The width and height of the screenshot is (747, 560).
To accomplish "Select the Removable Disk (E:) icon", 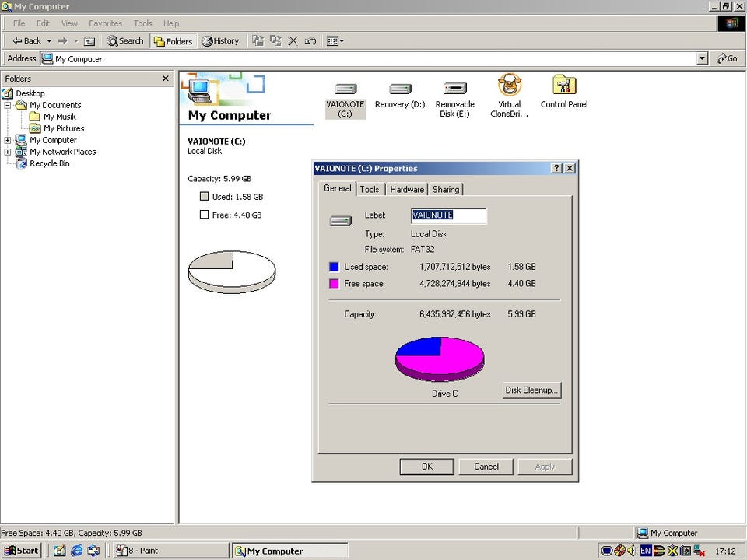I will pyautogui.click(x=454, y=100).
